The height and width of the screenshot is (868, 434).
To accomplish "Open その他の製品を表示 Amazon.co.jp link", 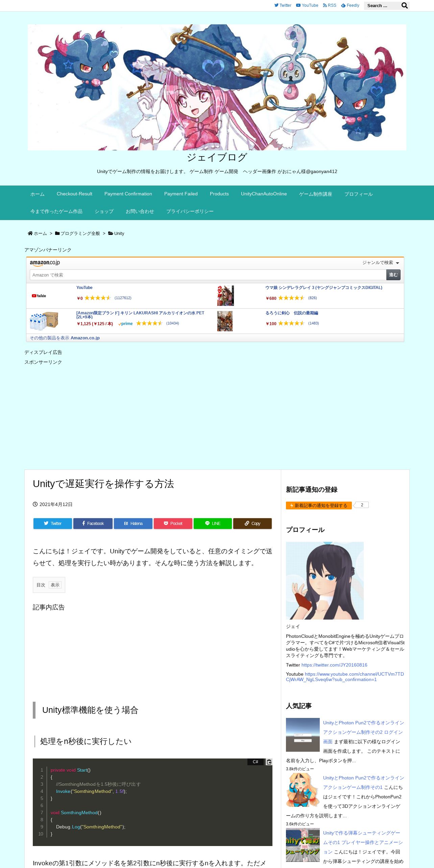I will (65, 338).
